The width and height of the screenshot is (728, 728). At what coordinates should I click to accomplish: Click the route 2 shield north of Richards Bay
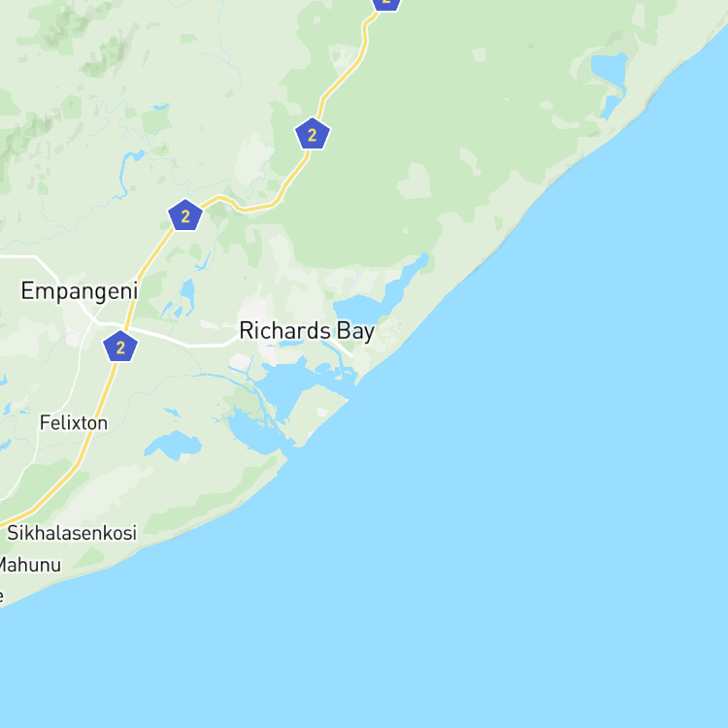(313, 134)
